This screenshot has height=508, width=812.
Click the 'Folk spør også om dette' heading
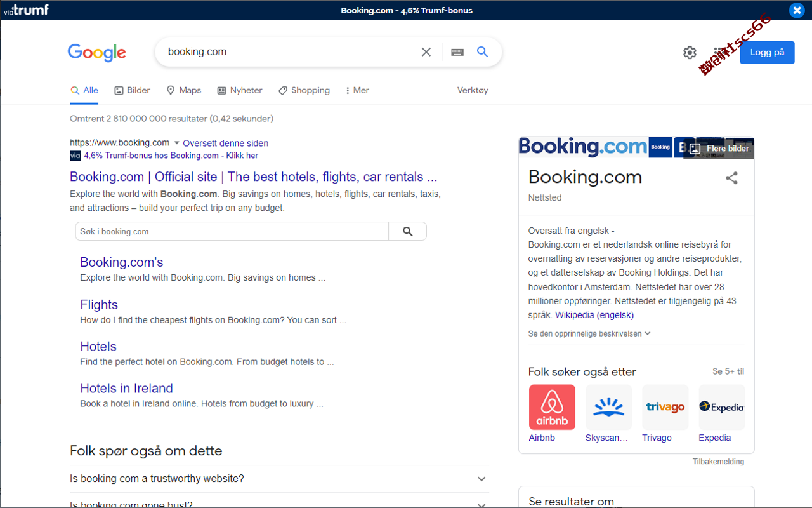(146, 451)
